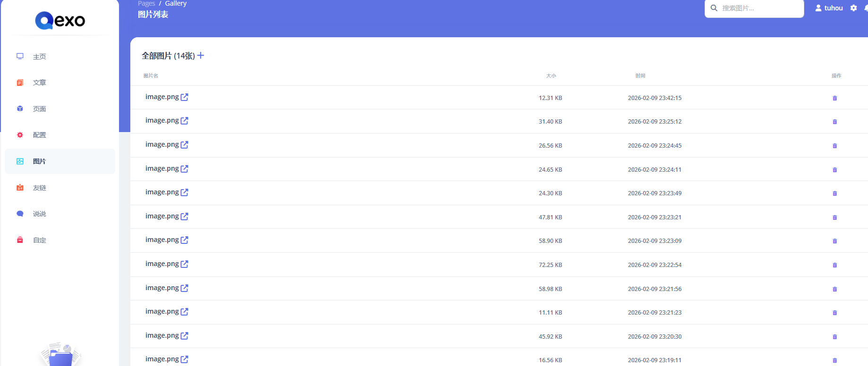Click the plus icon to add image

(201, 56)
